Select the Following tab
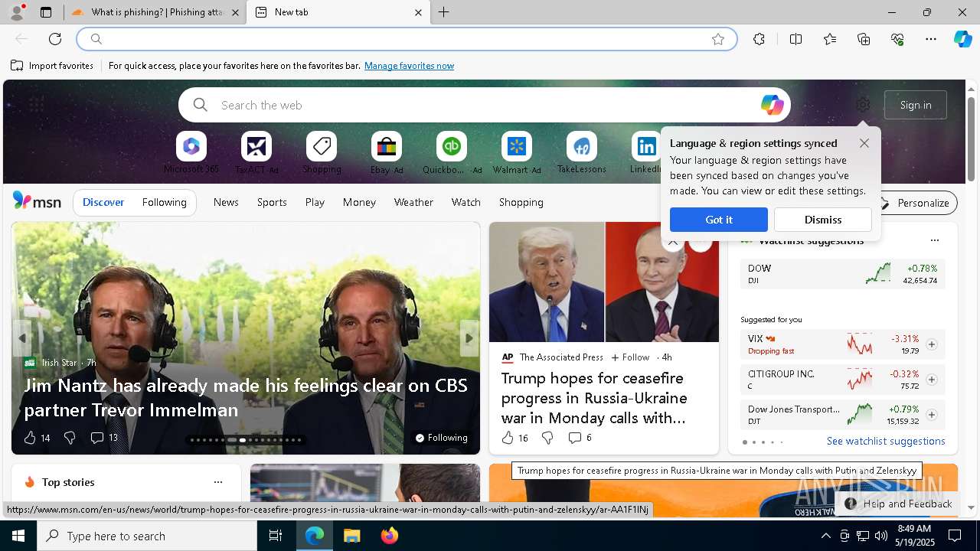This screenshot has height=551, width=980. [164, 202]
